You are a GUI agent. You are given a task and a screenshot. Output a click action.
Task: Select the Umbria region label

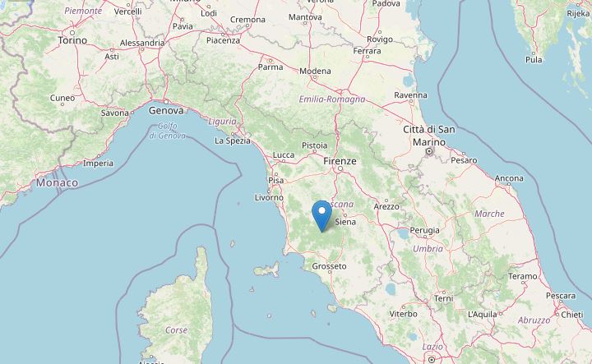click(428, 249)
